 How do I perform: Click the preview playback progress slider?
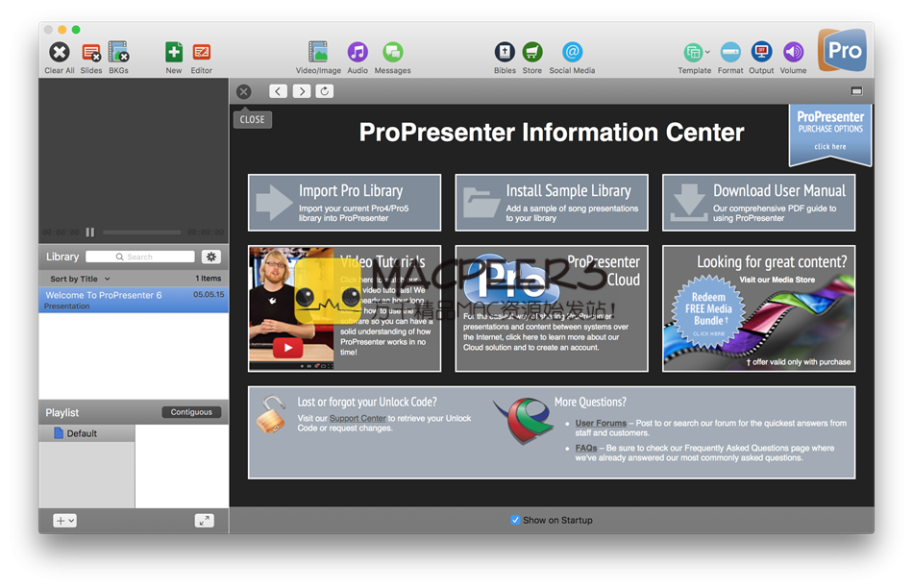pyautogui.click(x=141, y=233)
